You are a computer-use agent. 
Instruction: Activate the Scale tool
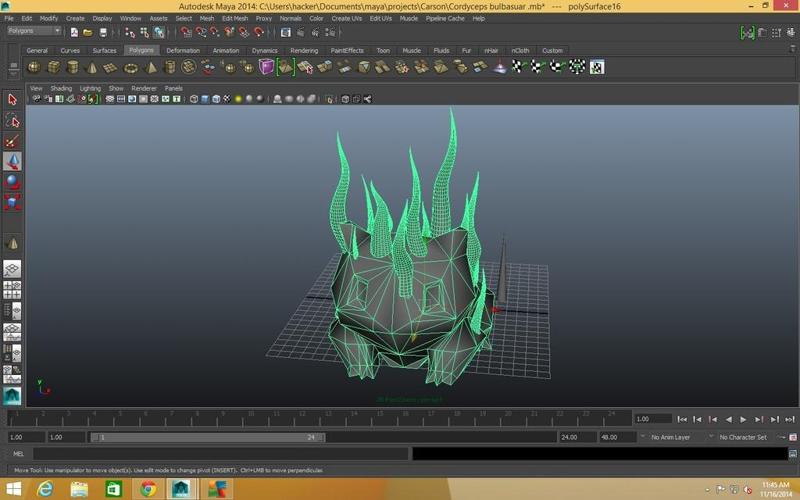(x=12, y=202)
